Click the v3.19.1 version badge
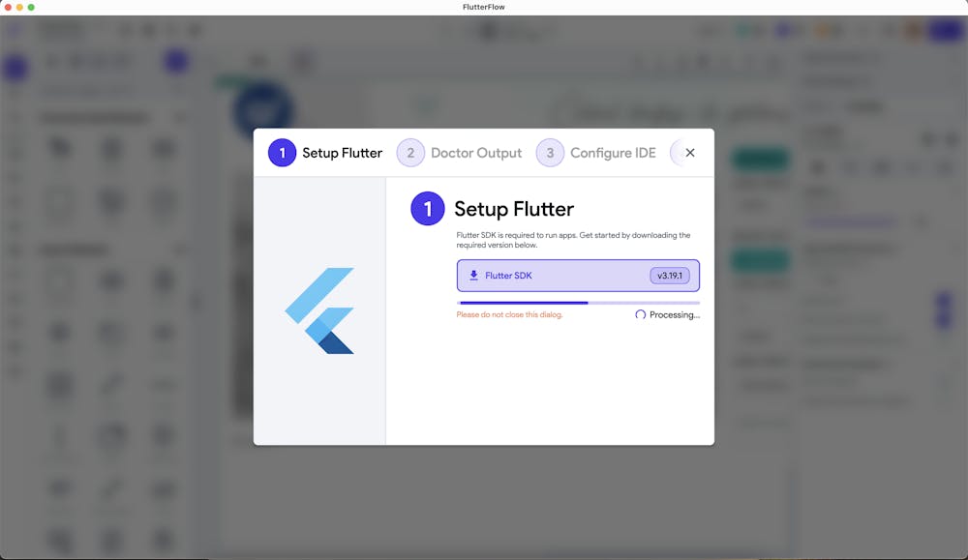Image resolution: width=968 pixels, height=560 pixels. (670, 276)
